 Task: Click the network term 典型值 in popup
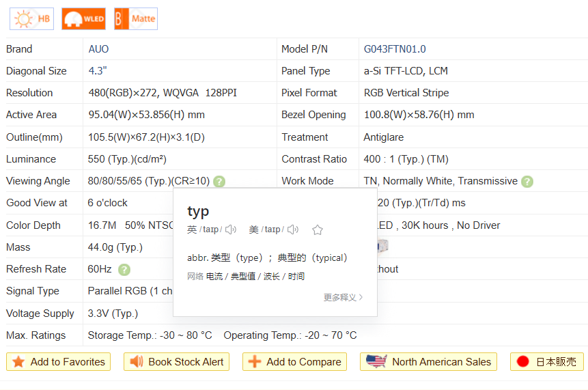tap(244, 277)
